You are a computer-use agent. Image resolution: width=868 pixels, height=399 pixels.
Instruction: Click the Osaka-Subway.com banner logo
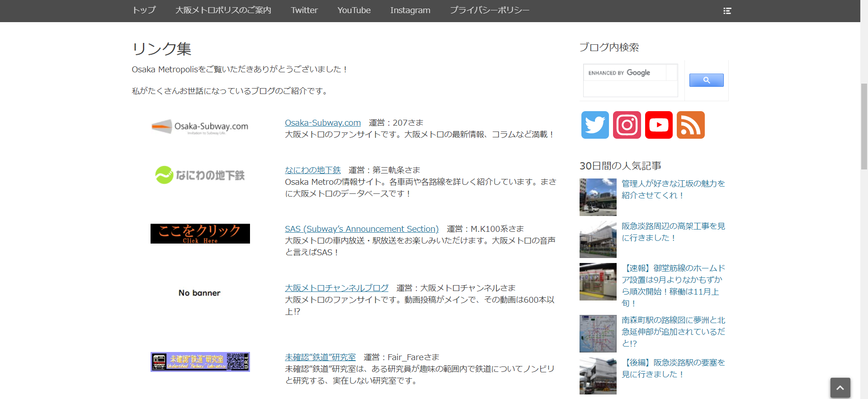(x=200, y=127)
